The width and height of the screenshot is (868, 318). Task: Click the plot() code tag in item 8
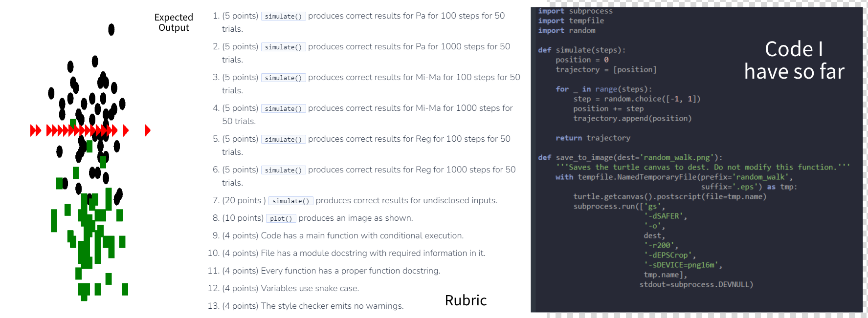[281, 218]
